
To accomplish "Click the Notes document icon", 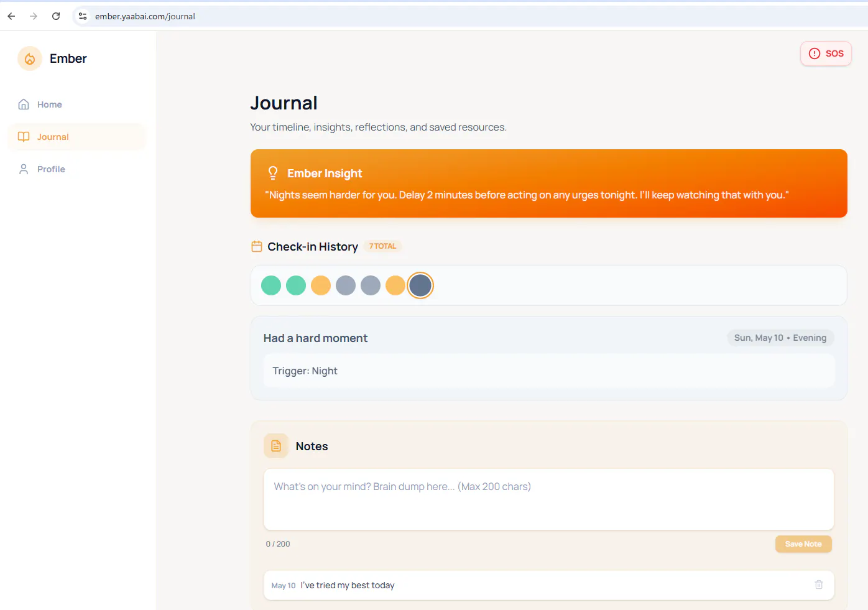I will (276, 446).
